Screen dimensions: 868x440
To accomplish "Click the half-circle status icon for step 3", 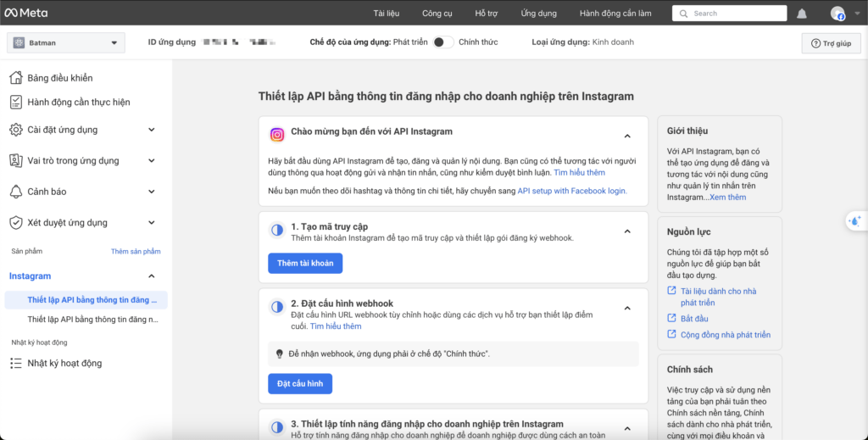I will 277,426.
